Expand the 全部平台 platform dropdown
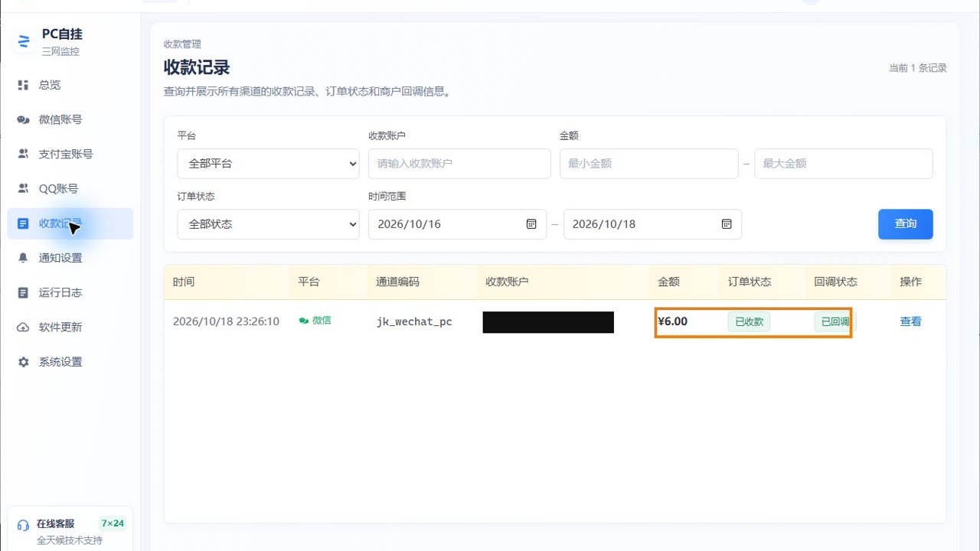This screenshot has width=980, height=551. pyautogui.click(x=268, y=163)
